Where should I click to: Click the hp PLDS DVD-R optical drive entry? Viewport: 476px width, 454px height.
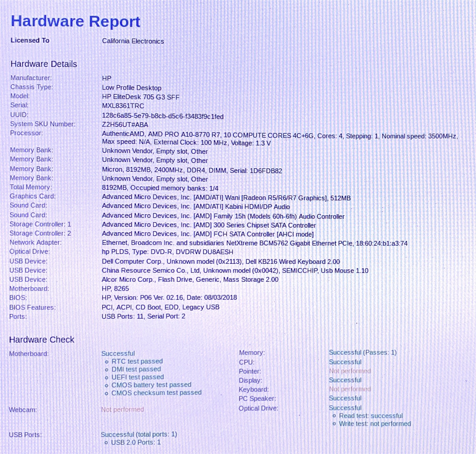[x=167, y=252]
